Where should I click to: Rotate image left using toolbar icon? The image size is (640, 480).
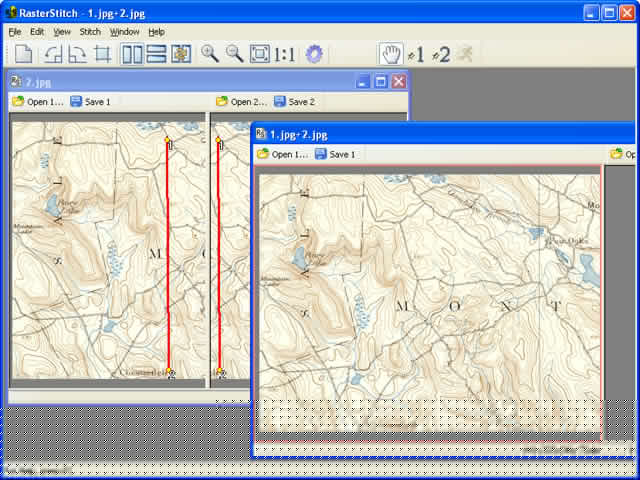[53, 54]
